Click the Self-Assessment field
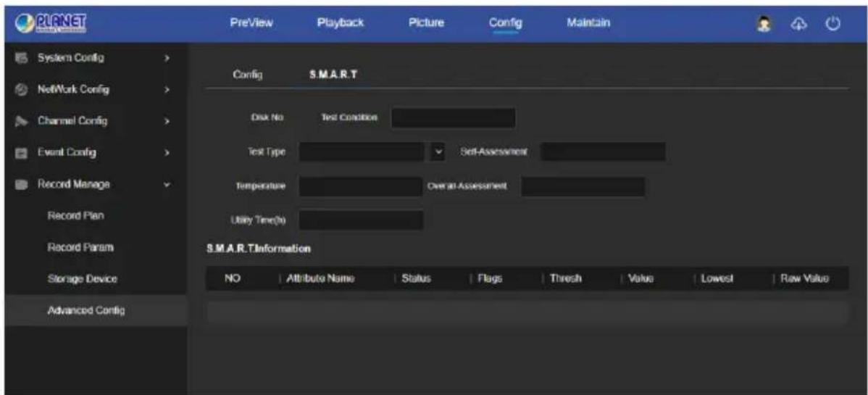 [x=603, y=151]
